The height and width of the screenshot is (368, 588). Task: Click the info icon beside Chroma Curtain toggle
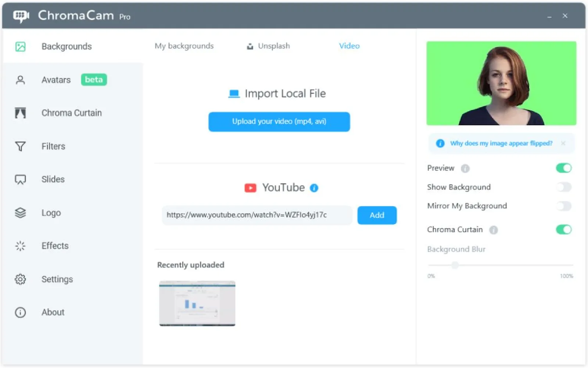click(x=494, y=230)
